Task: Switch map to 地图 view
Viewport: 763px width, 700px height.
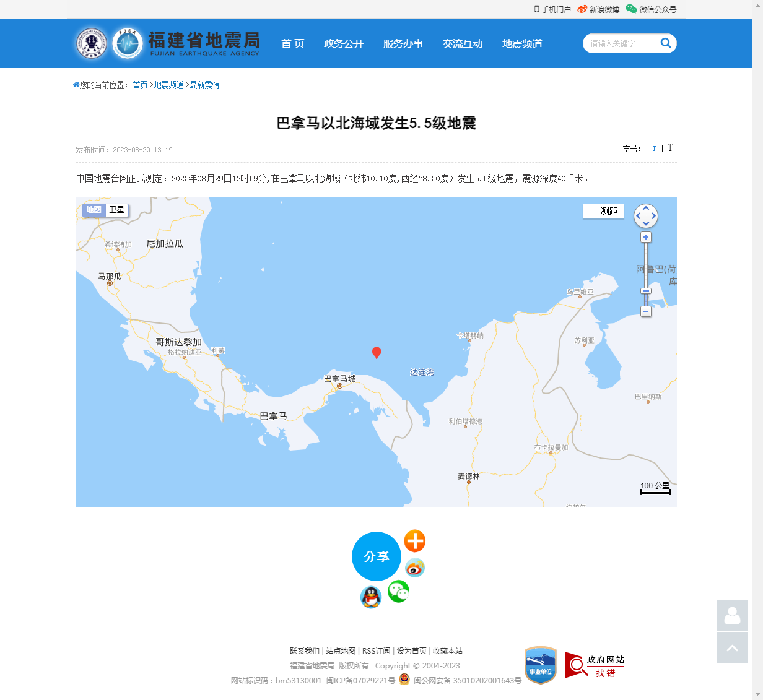Action: (94, 210)
